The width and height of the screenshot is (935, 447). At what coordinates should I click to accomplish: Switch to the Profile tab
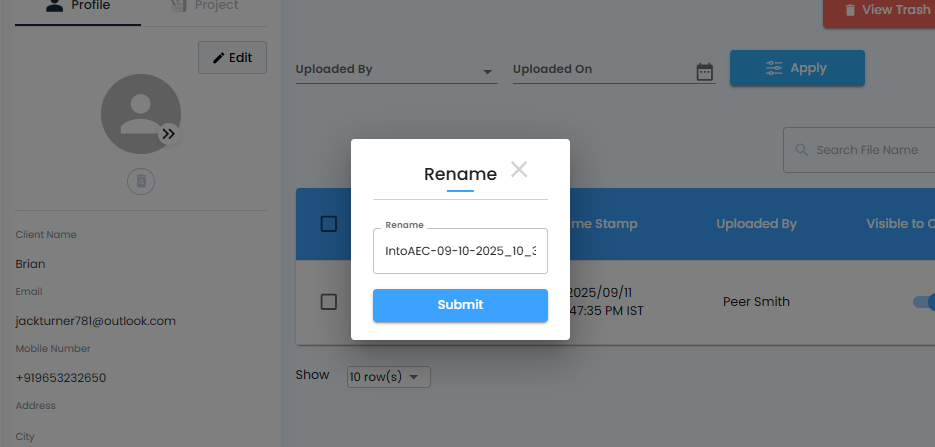(x=78, y=7)
